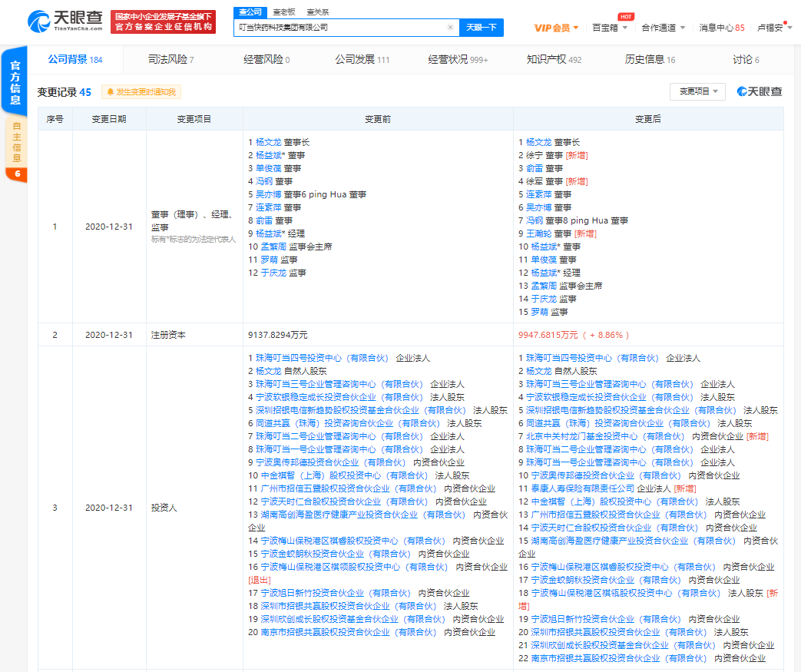
Task: Open the VIP会员 dropdown
Action: pyautogui.click(x=556, y=28)
